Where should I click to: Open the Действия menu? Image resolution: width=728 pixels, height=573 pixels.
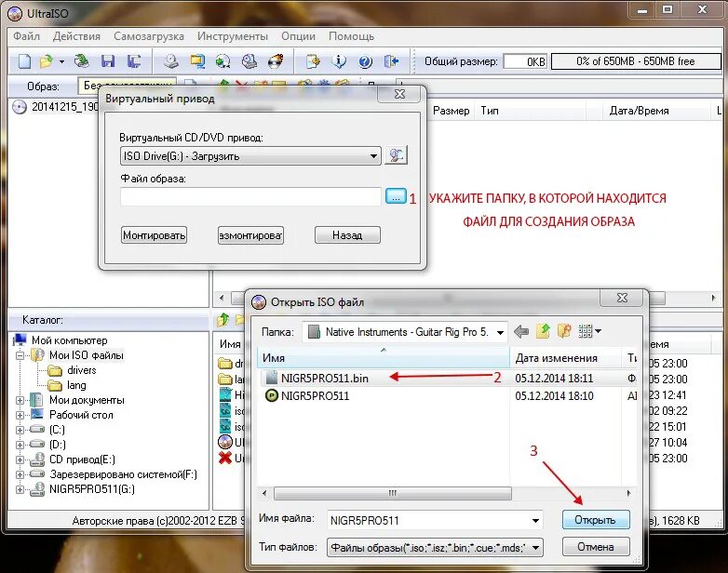76,36
